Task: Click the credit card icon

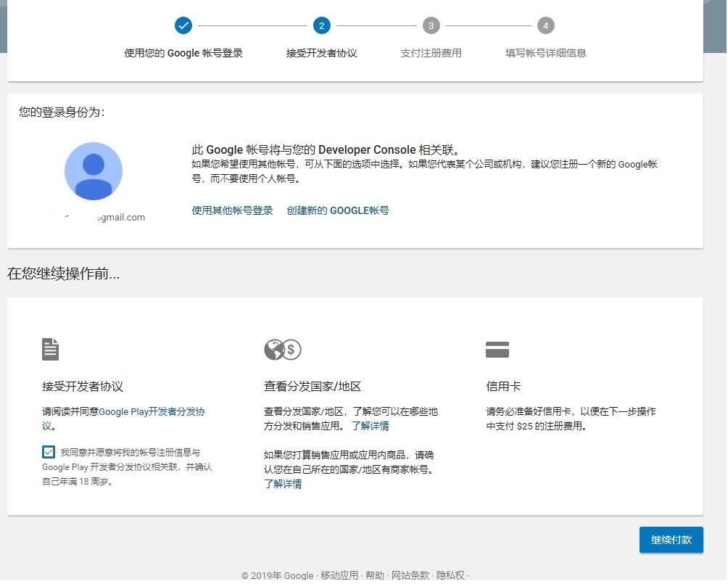Action: point(497,350)
